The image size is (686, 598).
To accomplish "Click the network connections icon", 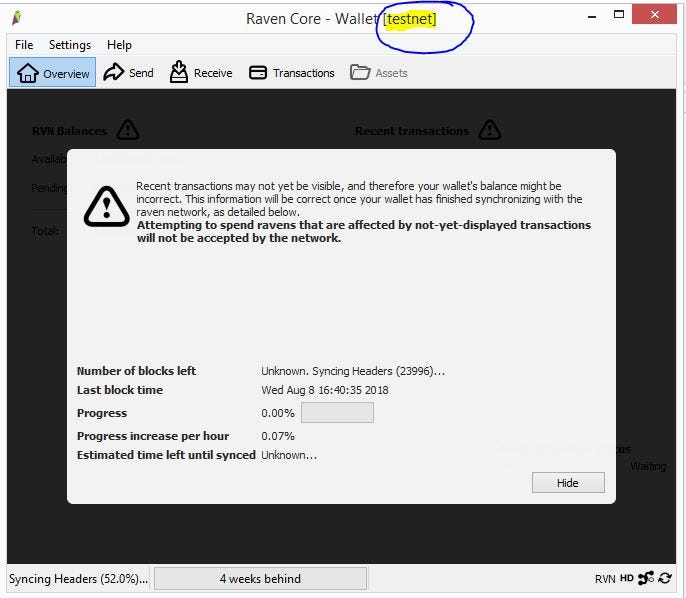I will click(x=646, y=578).
